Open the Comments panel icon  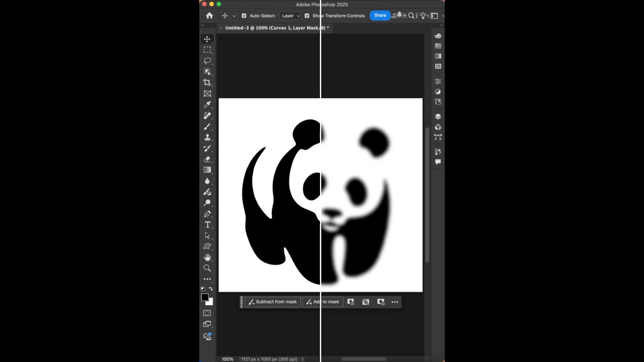[x=438, y=162]
